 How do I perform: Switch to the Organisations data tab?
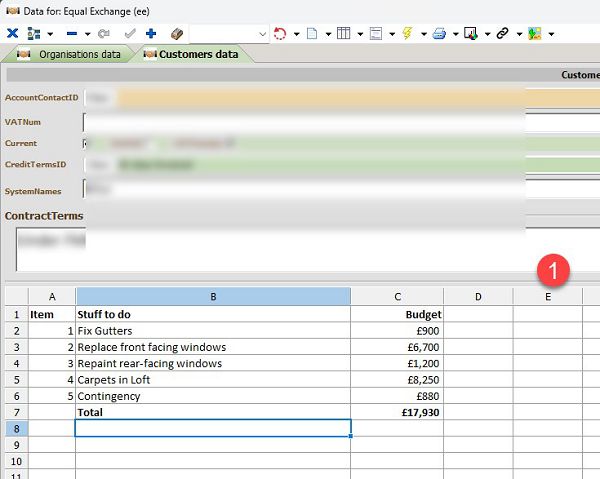point(68,54)
